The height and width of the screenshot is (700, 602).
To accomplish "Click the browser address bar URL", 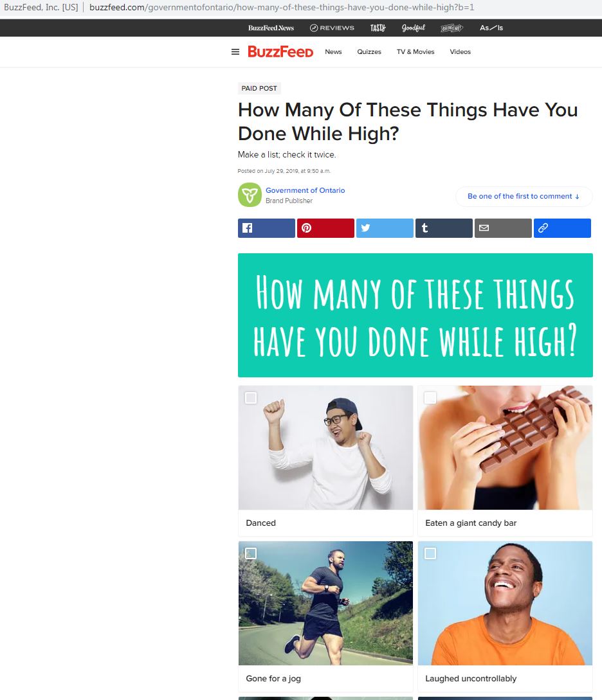I will pyautogui.click(x=282, y=8).
